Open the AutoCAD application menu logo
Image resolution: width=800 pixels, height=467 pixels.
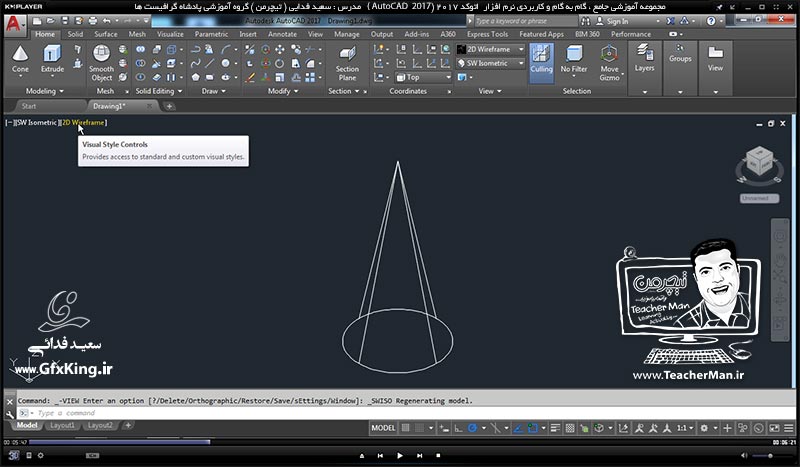[x=14, y=24]
